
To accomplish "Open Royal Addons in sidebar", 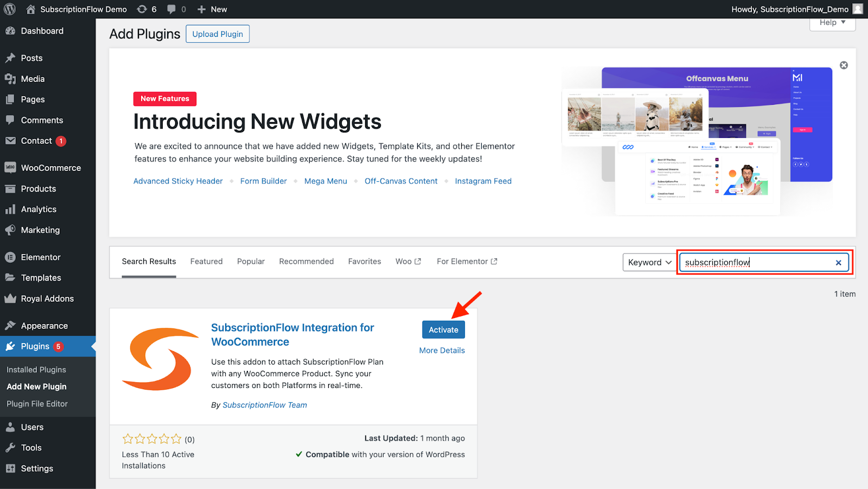I will (48, 299).
